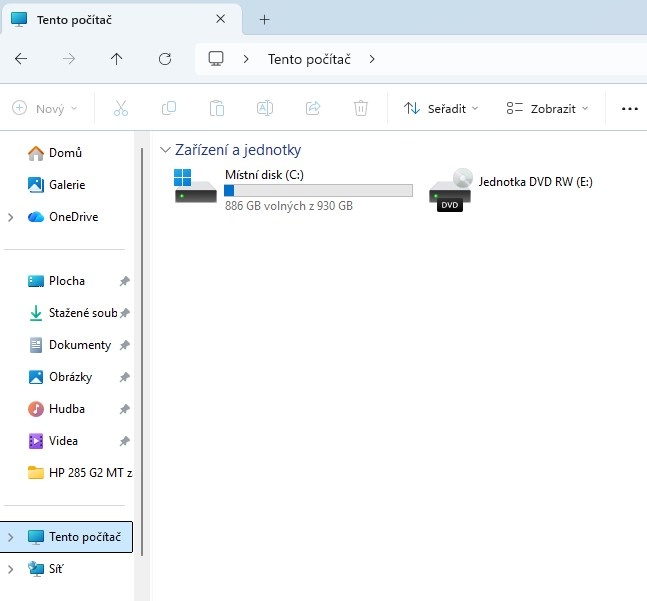Go up one folder level
Image resolution: width=647 pixels, height=601 pixels.
pos(117,59)
